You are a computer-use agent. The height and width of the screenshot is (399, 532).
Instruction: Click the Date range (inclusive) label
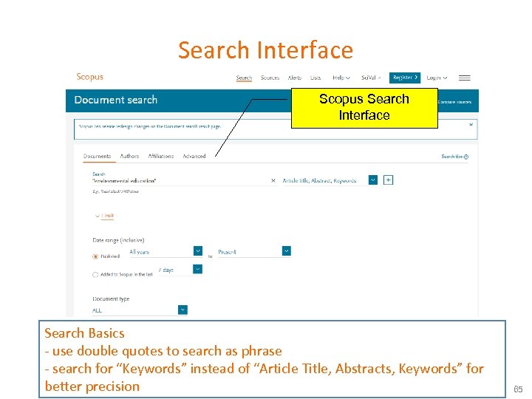[118, 240]
